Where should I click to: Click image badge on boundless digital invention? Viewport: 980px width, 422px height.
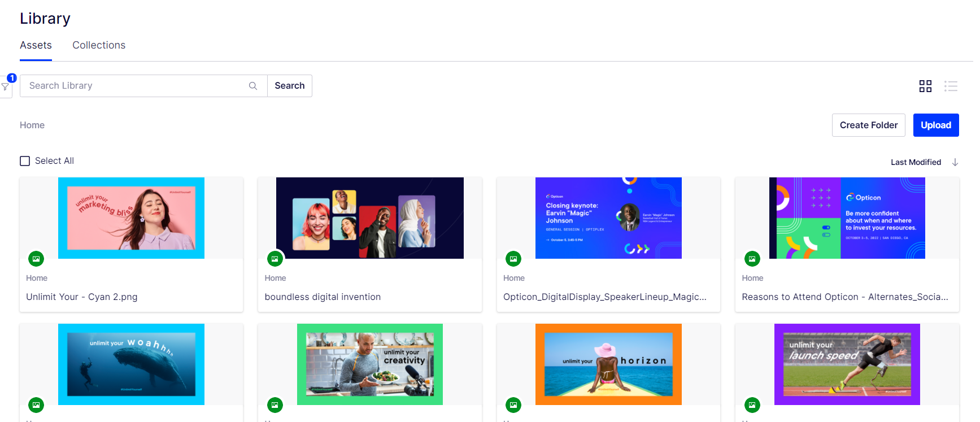[275, 259]
